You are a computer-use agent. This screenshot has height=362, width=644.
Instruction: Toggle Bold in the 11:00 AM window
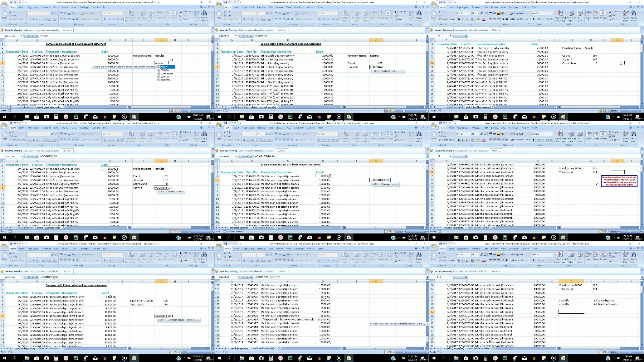pos(459,260)
